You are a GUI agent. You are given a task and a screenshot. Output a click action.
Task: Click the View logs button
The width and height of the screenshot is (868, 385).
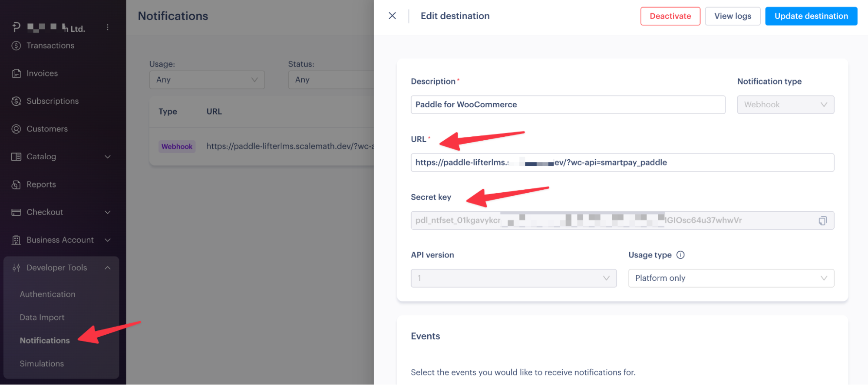[732, 16]
